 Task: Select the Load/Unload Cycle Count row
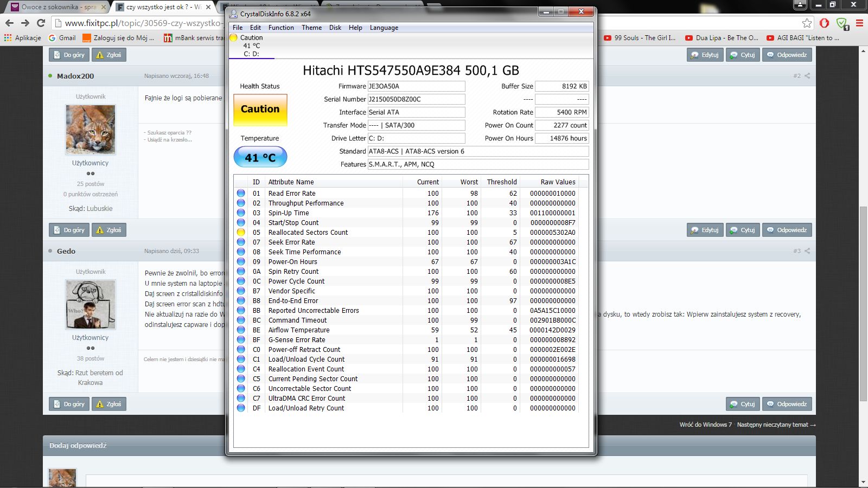point(407,359)
